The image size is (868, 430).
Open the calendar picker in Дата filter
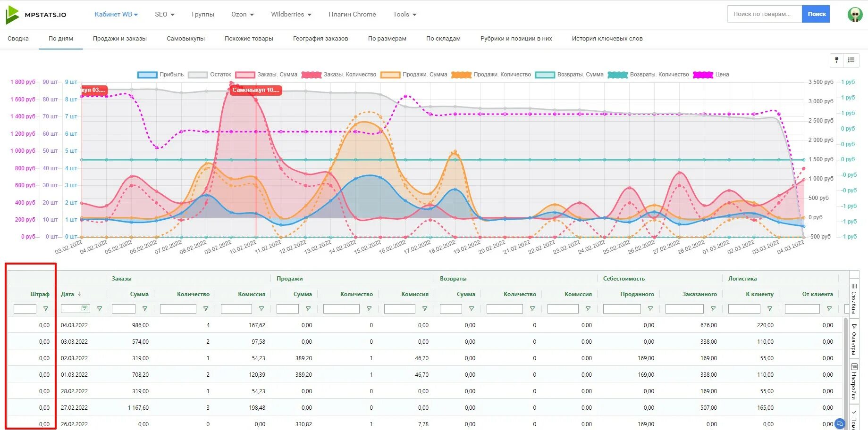point(84,309)
